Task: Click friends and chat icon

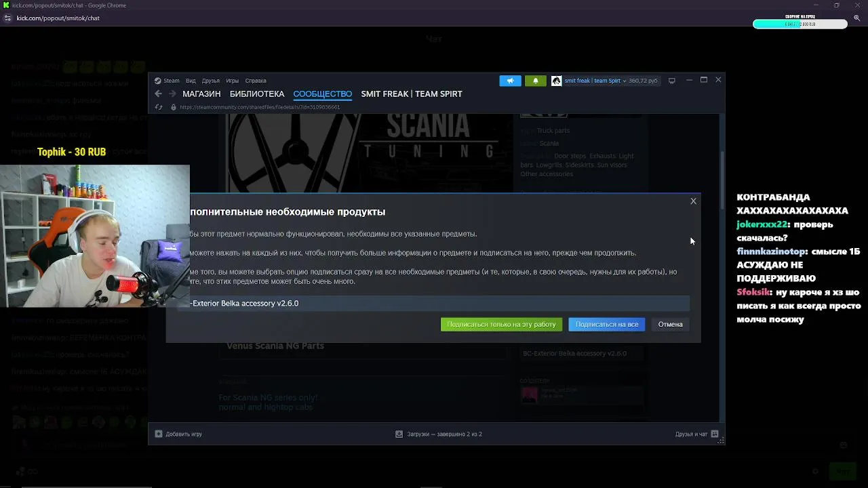Action: 715,434
